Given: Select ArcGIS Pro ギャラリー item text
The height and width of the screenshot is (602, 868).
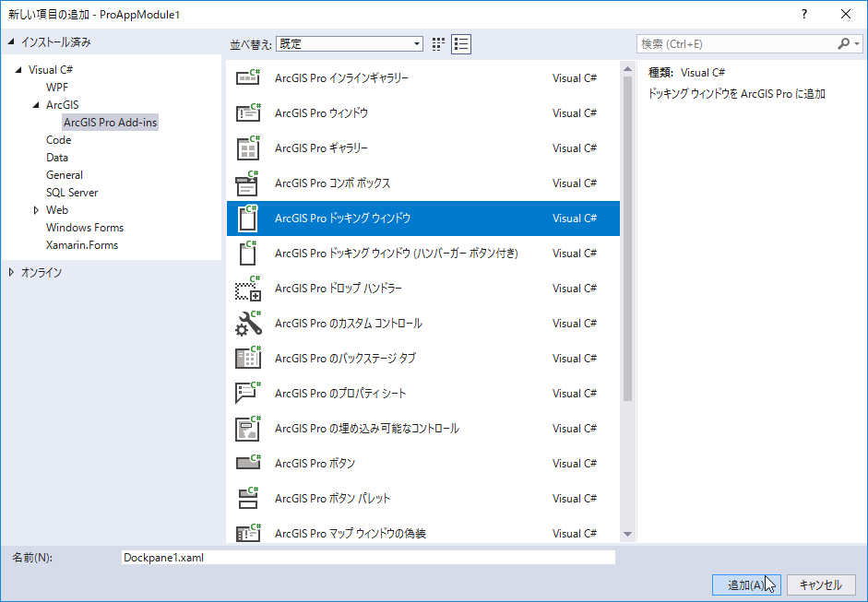Looking at the screenshot, I should pyautogui.click(x=321, y=148).
